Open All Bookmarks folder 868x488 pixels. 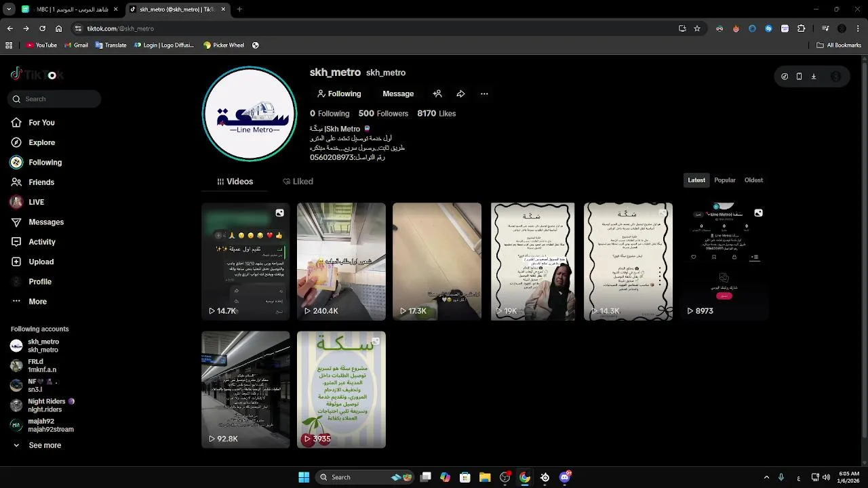pyautogui.click(x=838, y=45)
